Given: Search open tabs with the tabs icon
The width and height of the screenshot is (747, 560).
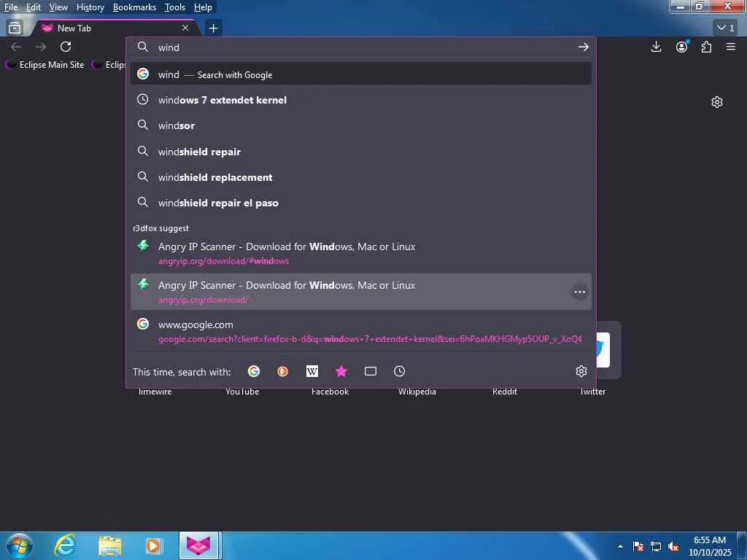Looking at the screenshot, I should [370, 371].
